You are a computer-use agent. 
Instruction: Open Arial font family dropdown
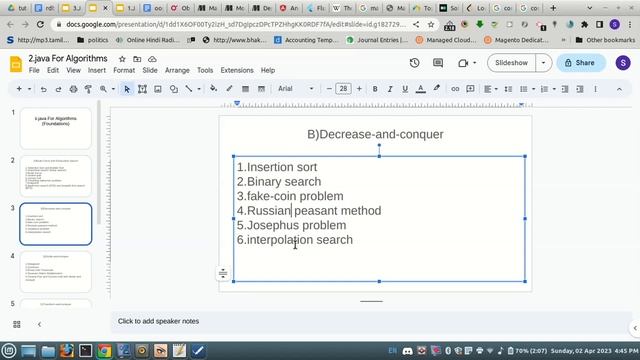[x=296, y=89]
